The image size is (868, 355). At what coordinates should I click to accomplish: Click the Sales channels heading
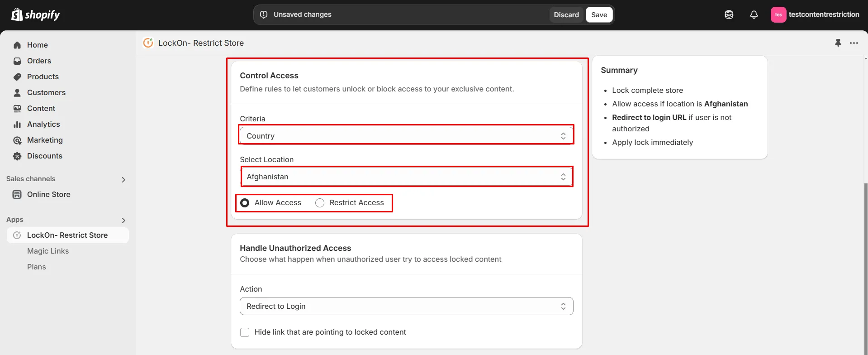coord(31,179)
